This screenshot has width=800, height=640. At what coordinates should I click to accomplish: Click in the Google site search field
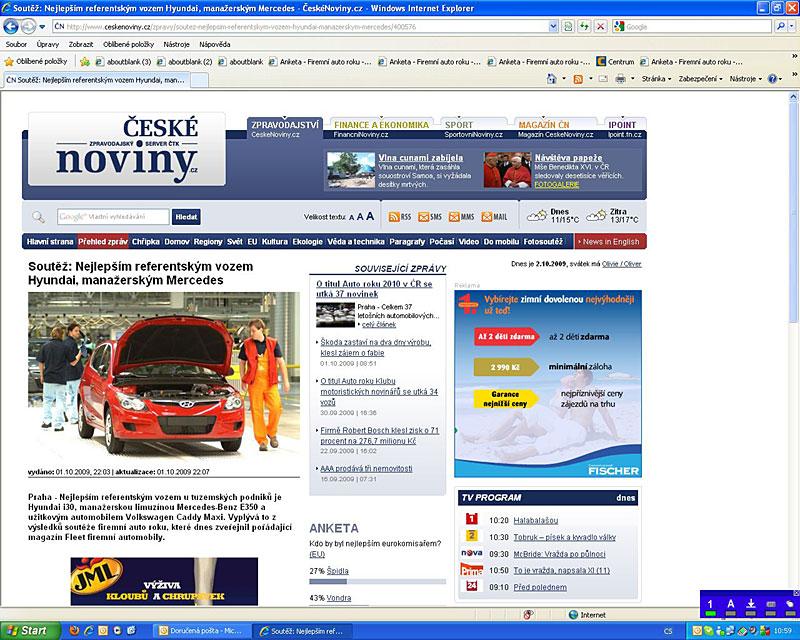point(113,217)
